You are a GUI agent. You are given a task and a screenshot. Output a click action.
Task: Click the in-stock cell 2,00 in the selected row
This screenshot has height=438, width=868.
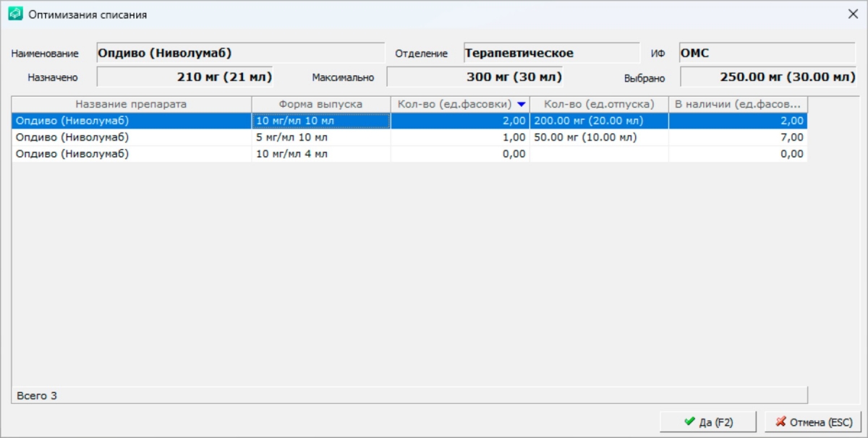point(738,121)
